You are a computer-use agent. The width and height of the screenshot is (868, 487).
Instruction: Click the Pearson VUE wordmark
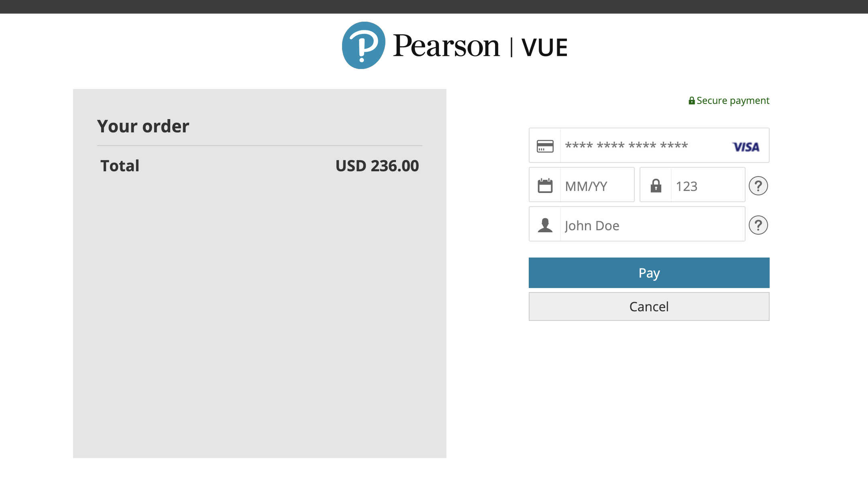pyautogui.click(x=480, y=47)
